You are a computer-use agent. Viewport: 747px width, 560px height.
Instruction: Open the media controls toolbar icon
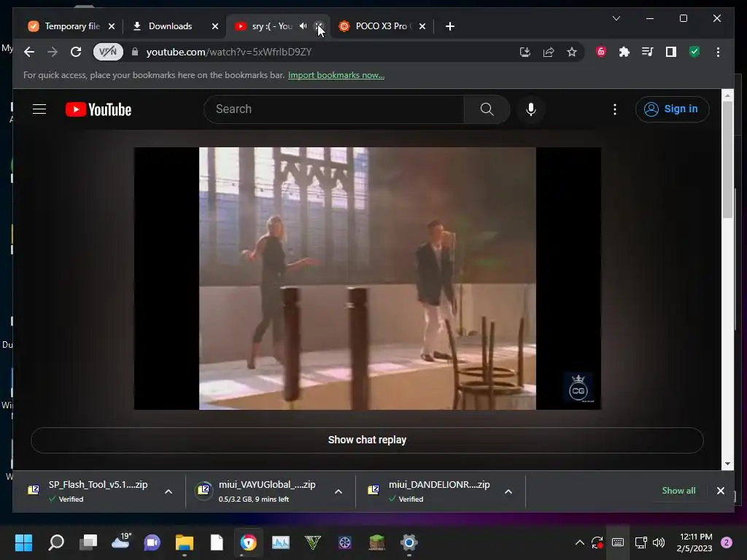click(x=648, y=52)
